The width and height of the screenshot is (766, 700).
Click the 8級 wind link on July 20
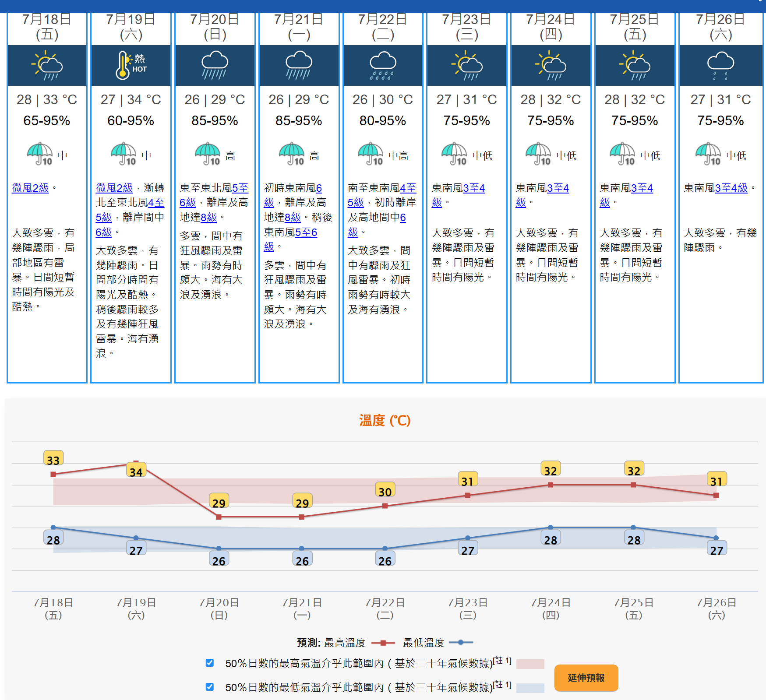(208, 217)
